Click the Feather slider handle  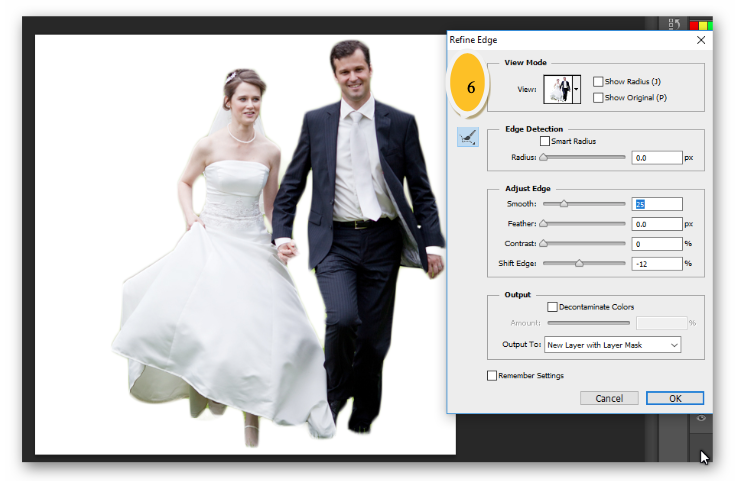544,224
